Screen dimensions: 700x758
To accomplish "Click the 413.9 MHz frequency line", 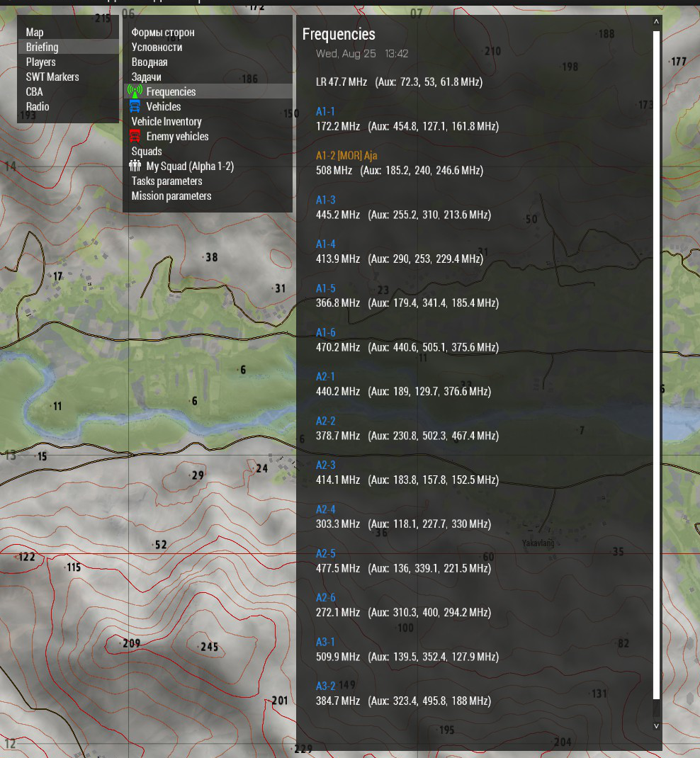I will 400,259.
